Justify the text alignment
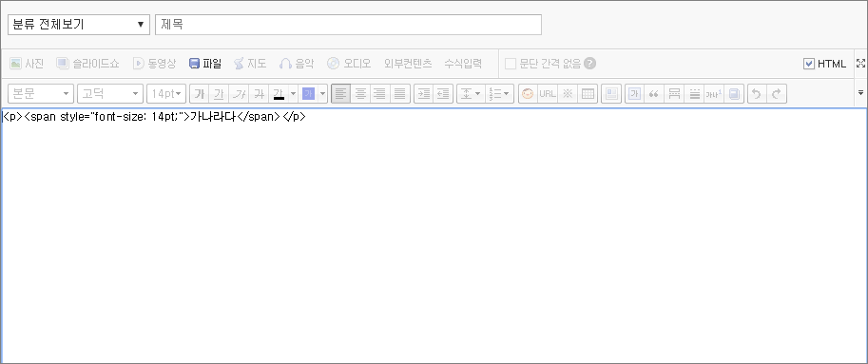The height and width of the screenshot is (364, 868). (x=399, y=94)
